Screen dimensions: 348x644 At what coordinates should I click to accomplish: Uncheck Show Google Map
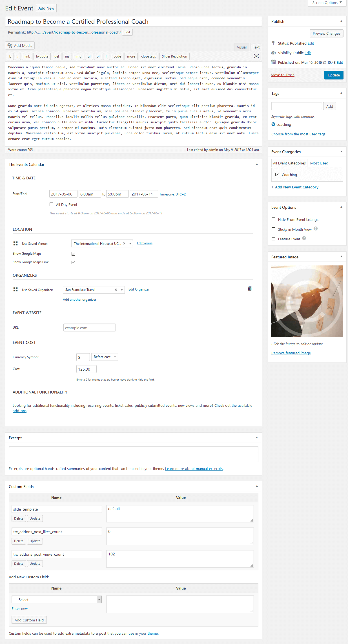73,254
